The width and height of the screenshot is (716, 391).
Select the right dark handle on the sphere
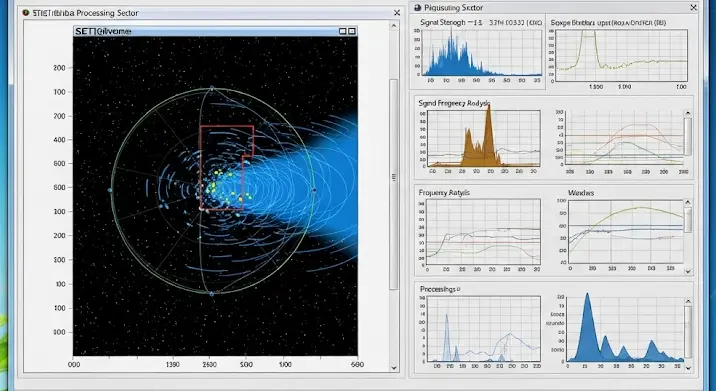point(314,190)
